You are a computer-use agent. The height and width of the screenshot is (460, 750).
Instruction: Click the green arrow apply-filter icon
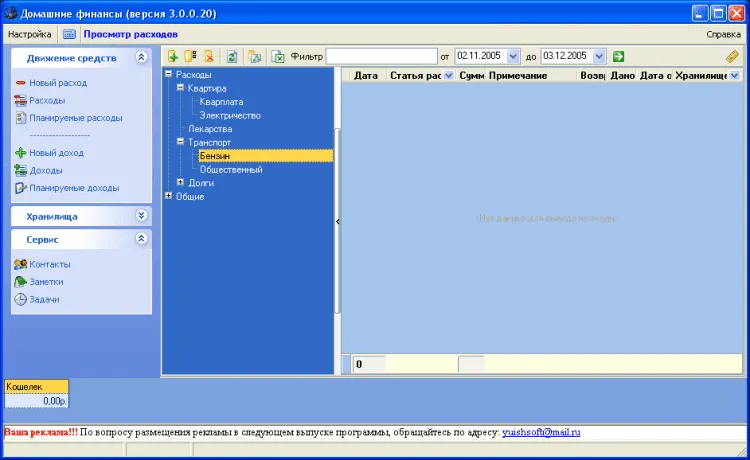pos(618,56)
